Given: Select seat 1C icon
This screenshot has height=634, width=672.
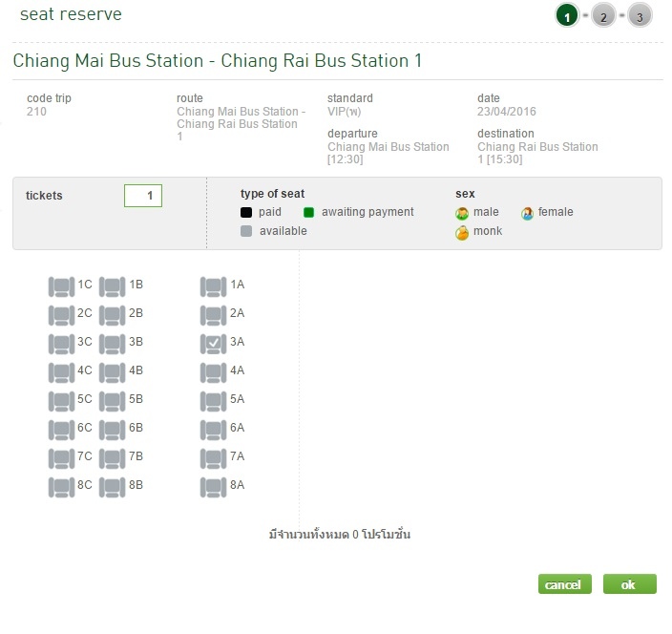Looking at the screenshot, I should [61, 285].
